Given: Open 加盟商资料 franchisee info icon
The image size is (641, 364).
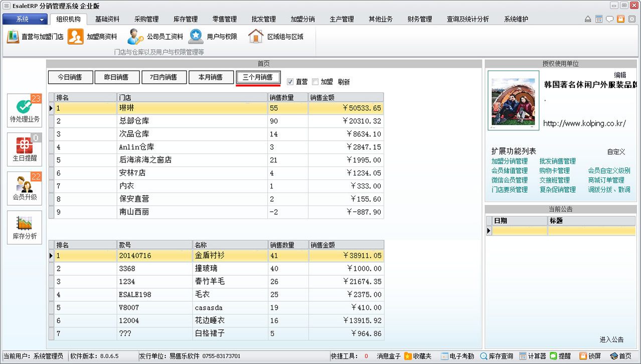Looking at the screenshot, I should [76, 37].
